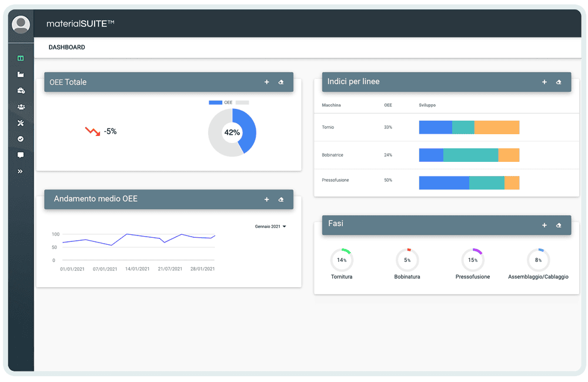Select the Bobinatura 5% gauge
The height and width of the screenshot is (382, 588).
coord(407,260)
